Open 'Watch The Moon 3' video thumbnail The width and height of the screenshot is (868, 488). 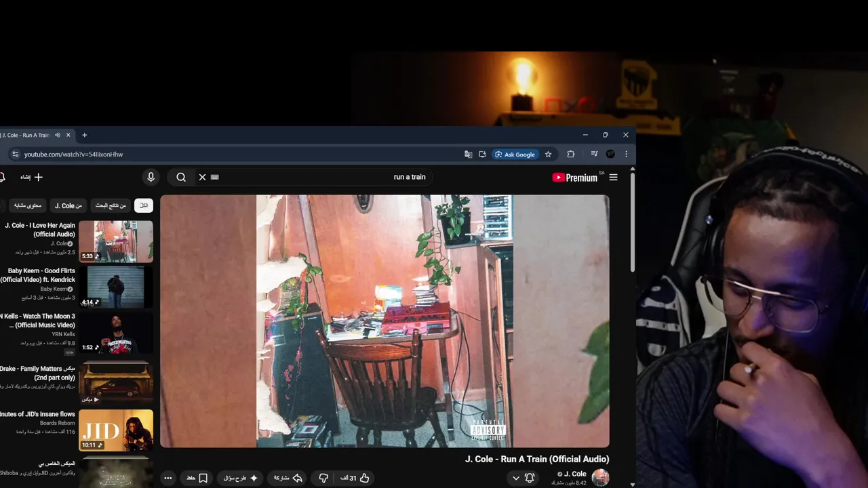[116, 332]
